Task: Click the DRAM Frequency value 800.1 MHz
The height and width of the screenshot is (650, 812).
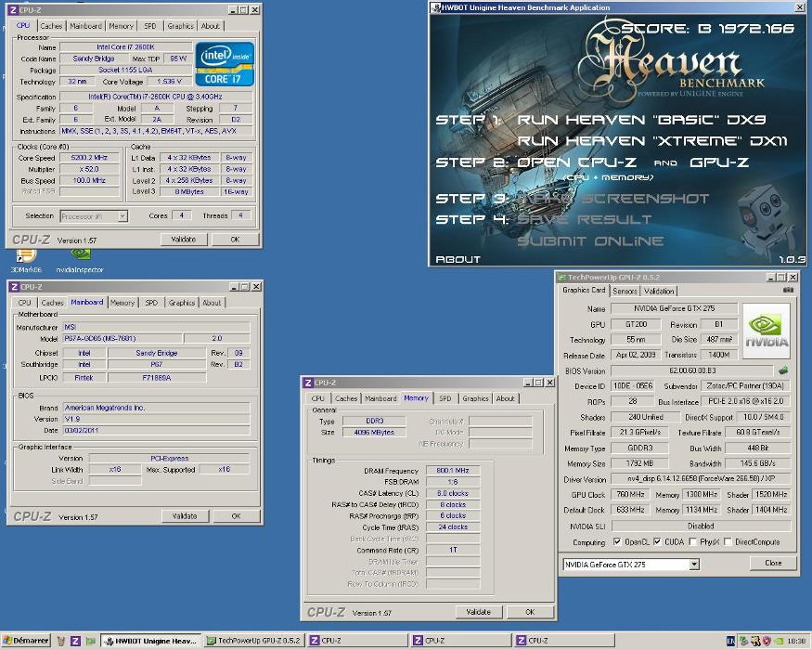Action: [x=453, y=471]
